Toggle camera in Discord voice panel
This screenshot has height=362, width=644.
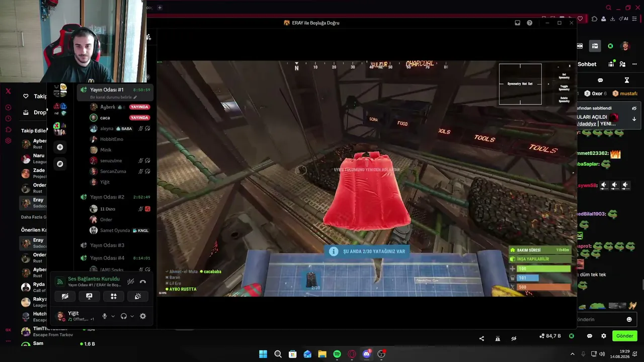pos(65,297)
